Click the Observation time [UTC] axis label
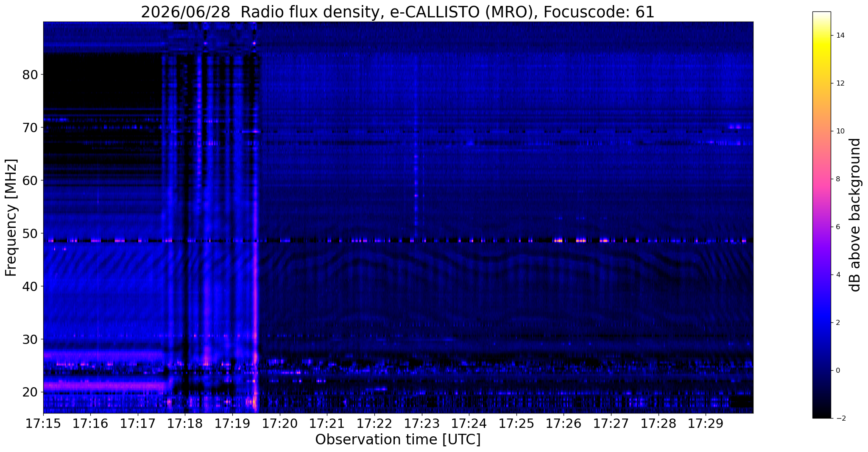Viewport: 868px width, 452px height. [x=398, y=440]
